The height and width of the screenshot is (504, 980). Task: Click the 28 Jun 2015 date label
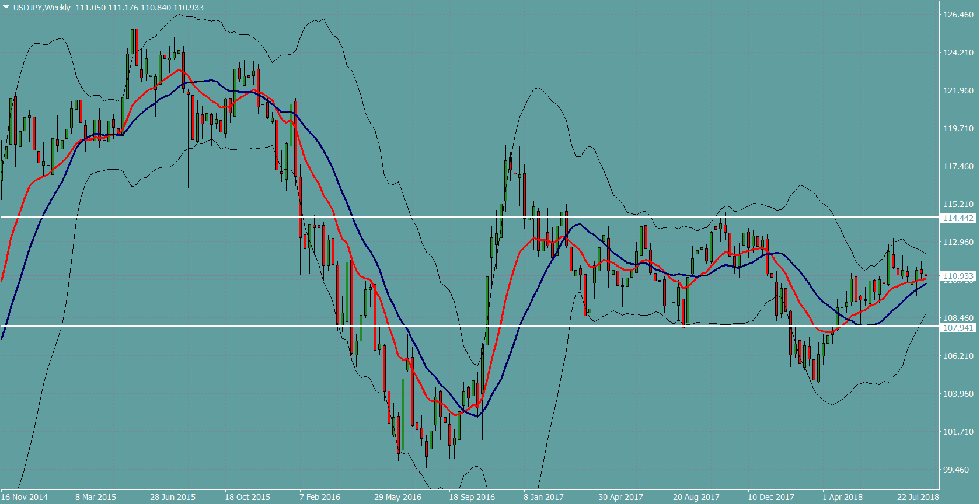click(173, 497)
